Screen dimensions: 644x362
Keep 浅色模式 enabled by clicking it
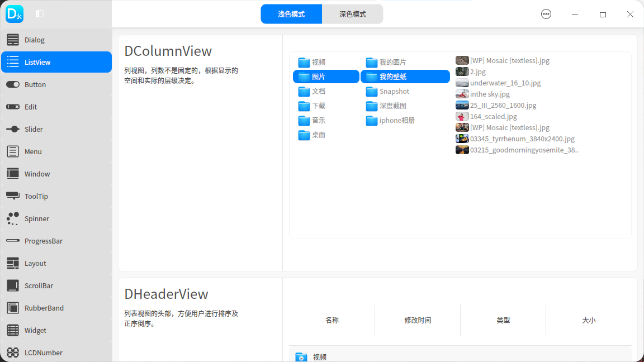coord(291,13)
